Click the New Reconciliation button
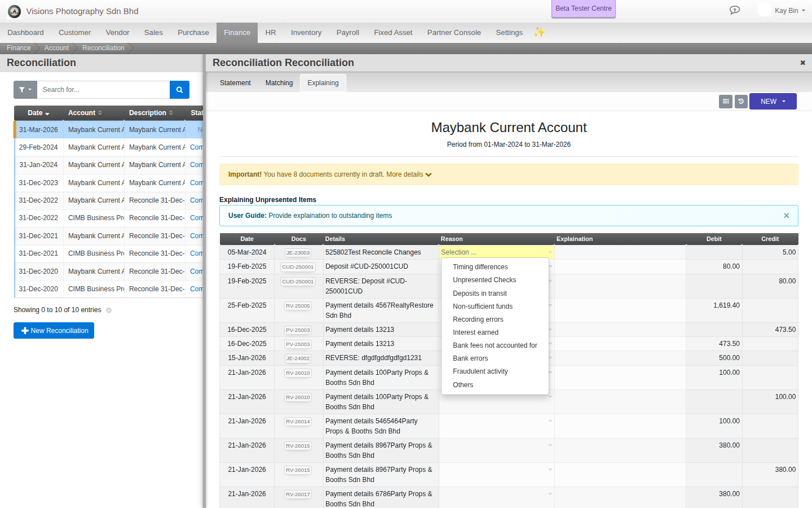 [54, 331]
